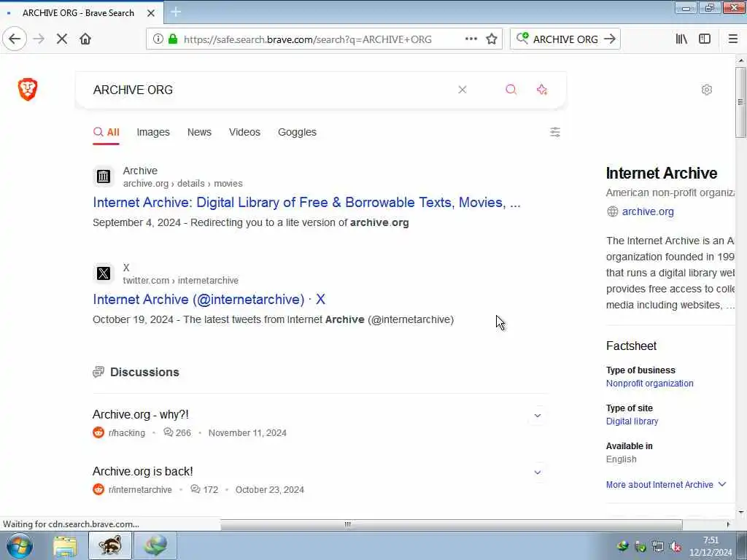The image size is (747, 560).
Task: Click the raccoon app taskbar icon
Action: [110, 545]
